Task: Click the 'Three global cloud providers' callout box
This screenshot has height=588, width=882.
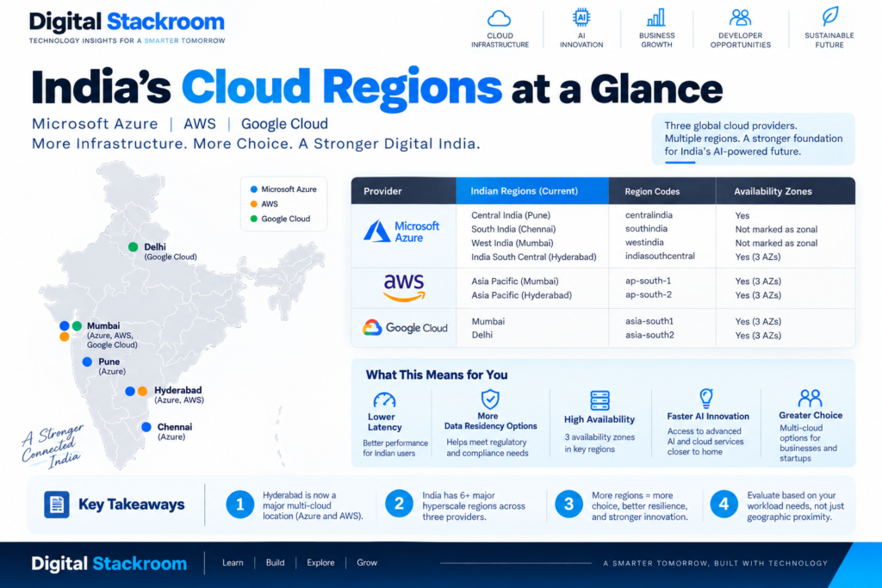Action: [x=753, y=139]
